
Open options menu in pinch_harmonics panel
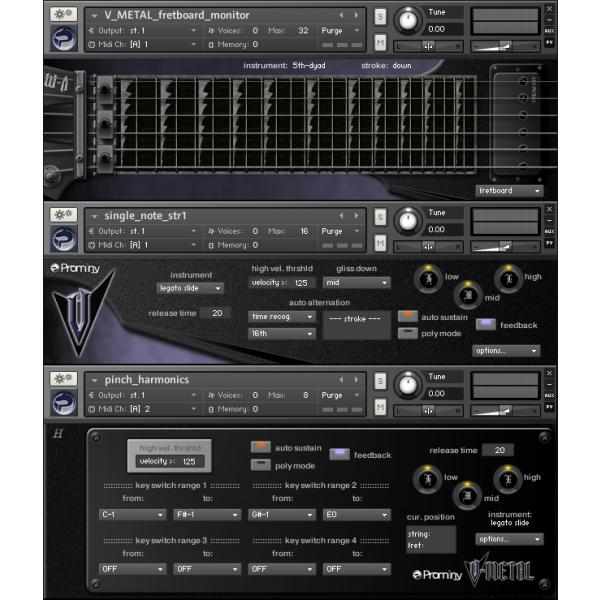[x=509, y=538]
